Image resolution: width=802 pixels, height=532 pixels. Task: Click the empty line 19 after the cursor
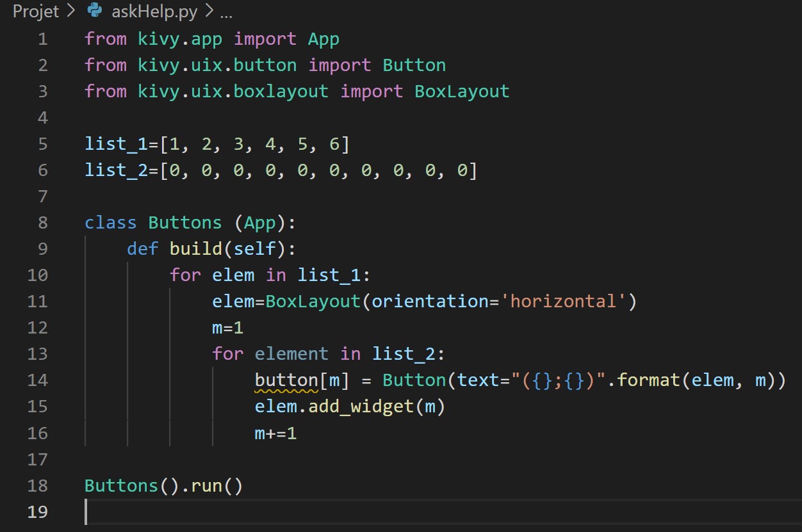click(x=192, y=512)
